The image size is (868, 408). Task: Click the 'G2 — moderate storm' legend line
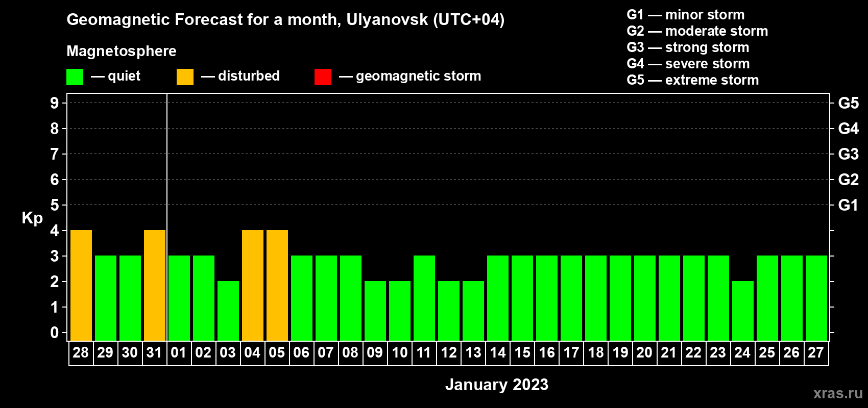click(x=697, y=31)
